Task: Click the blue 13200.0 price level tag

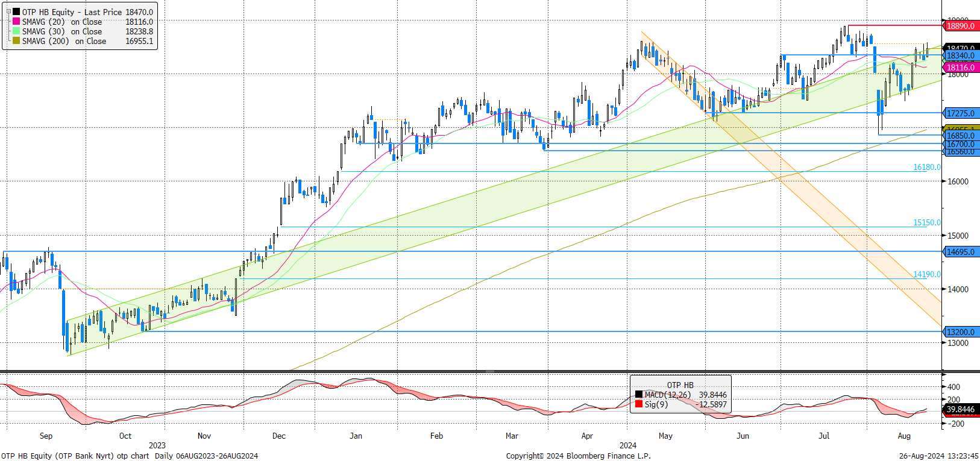Action: click(961, 332)
